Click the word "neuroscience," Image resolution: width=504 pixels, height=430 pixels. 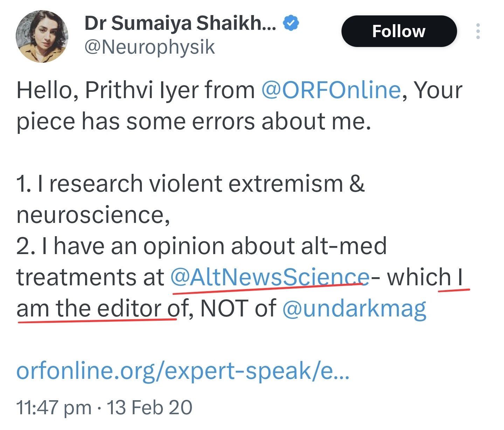point(93,215)
